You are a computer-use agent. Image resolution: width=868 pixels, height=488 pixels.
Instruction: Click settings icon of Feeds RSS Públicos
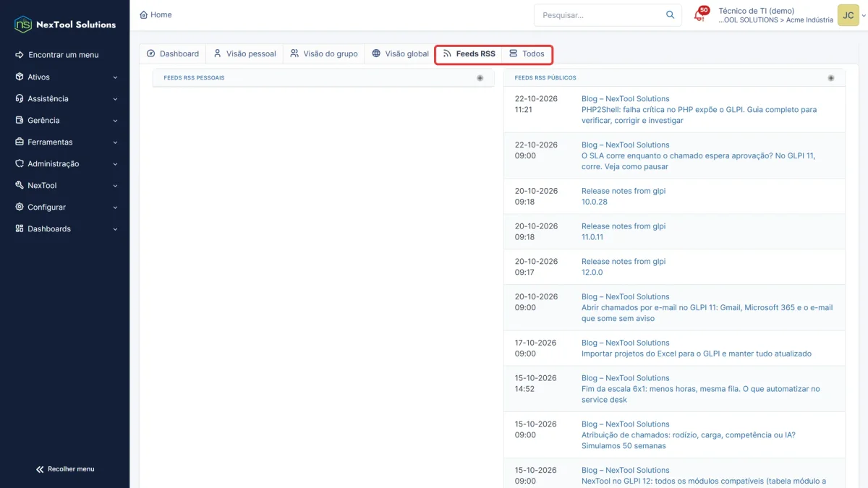pos(831,78)
